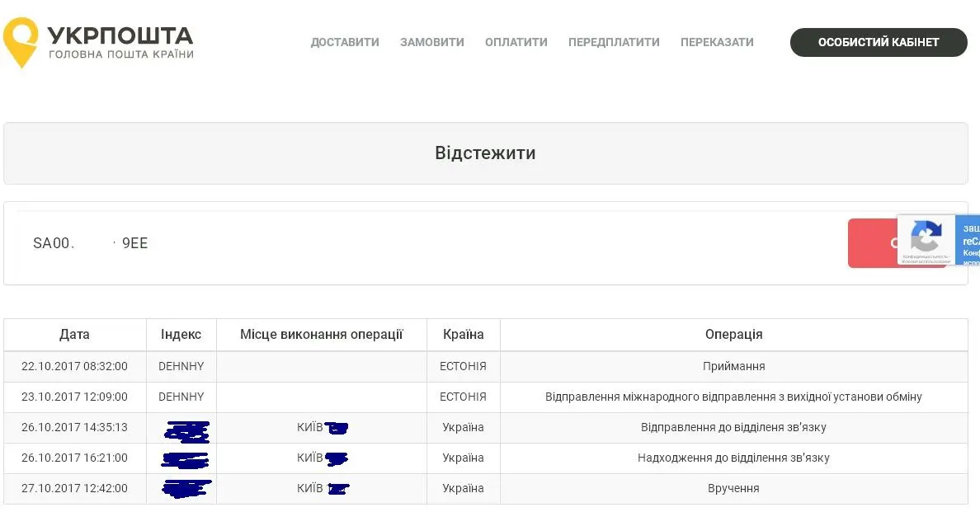Click Надходження до відділеня зв'язку cell
The image size is (980, 512).
click(x=733, y=458)
